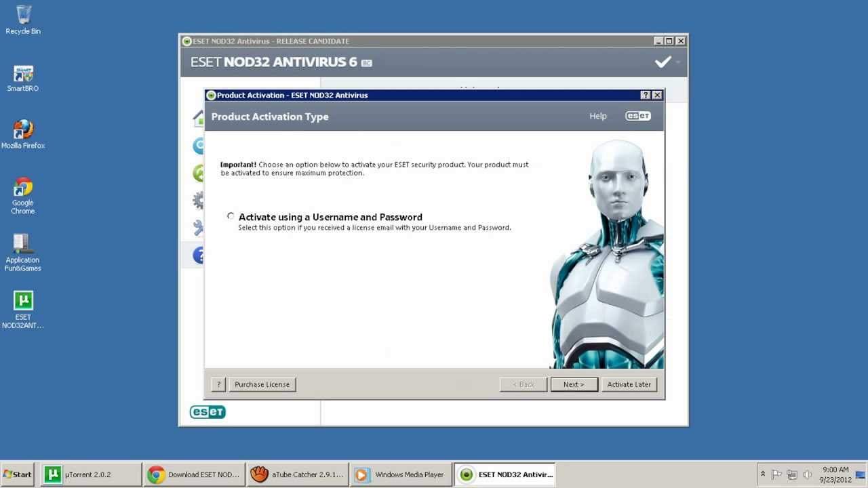Open the Recycle Bin desktop icon

(x=23, y=20)
